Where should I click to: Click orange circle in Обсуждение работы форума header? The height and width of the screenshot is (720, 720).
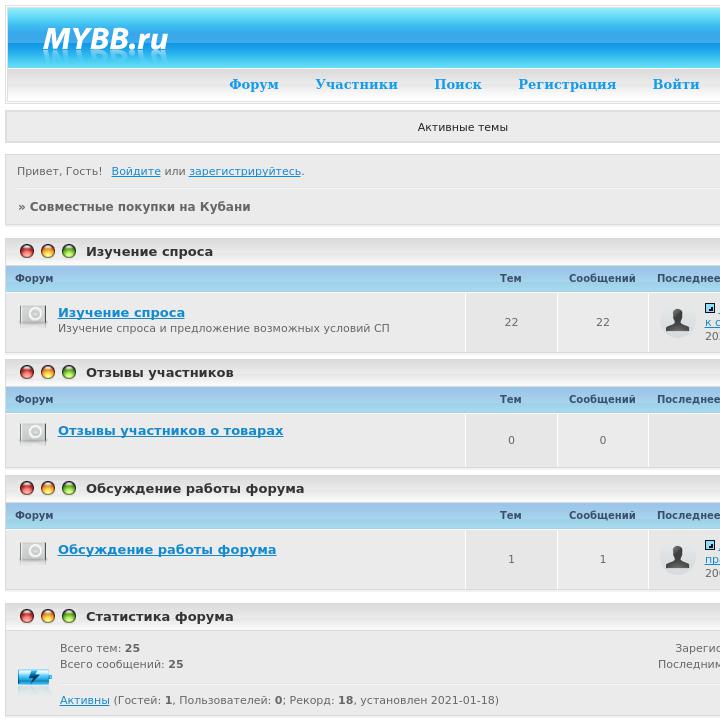pos(48,488)
